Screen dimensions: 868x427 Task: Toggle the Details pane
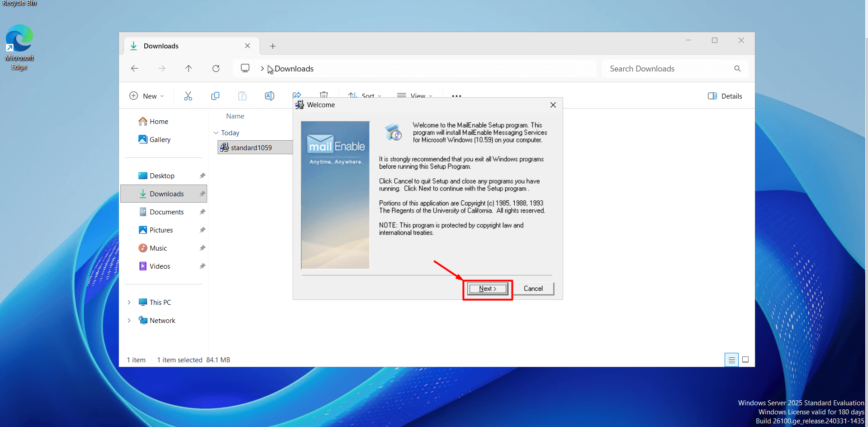tap(725, 96)
